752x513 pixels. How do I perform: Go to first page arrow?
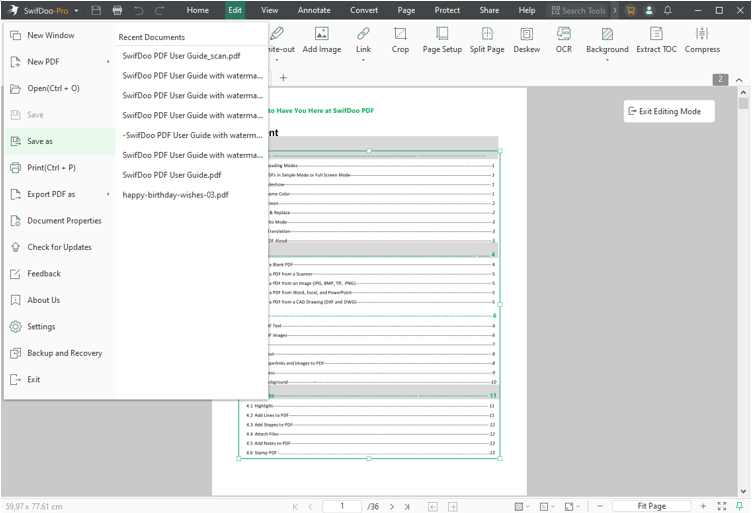[295, 506]
